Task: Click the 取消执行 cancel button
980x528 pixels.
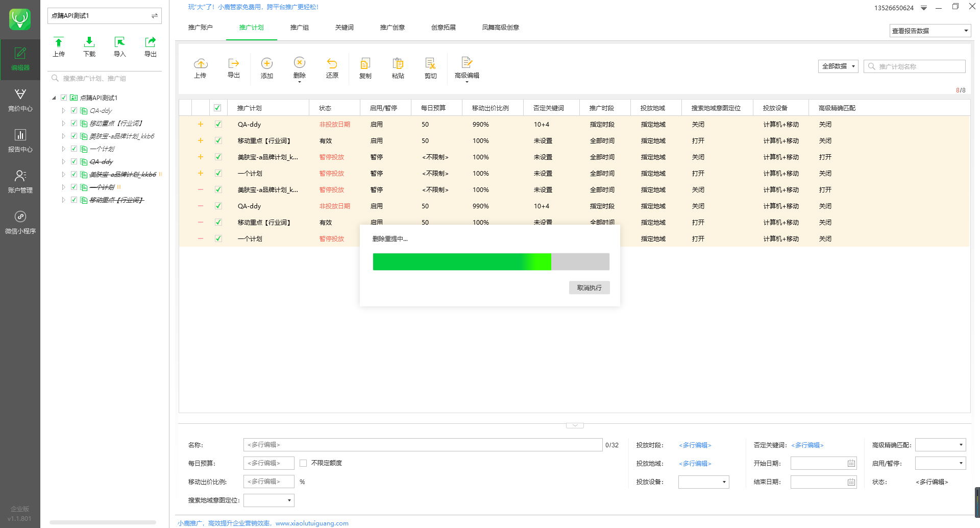Action: point(590,287)
